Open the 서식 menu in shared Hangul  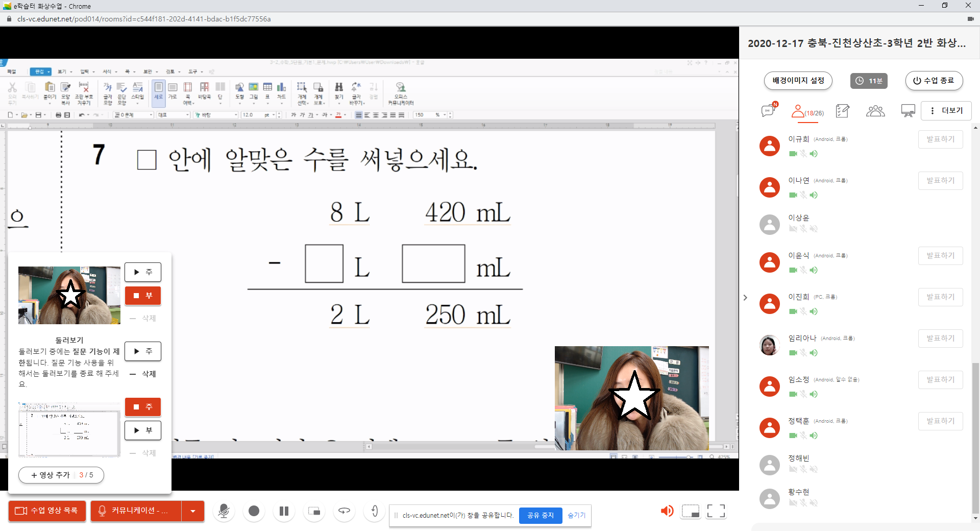pos(109,71)
